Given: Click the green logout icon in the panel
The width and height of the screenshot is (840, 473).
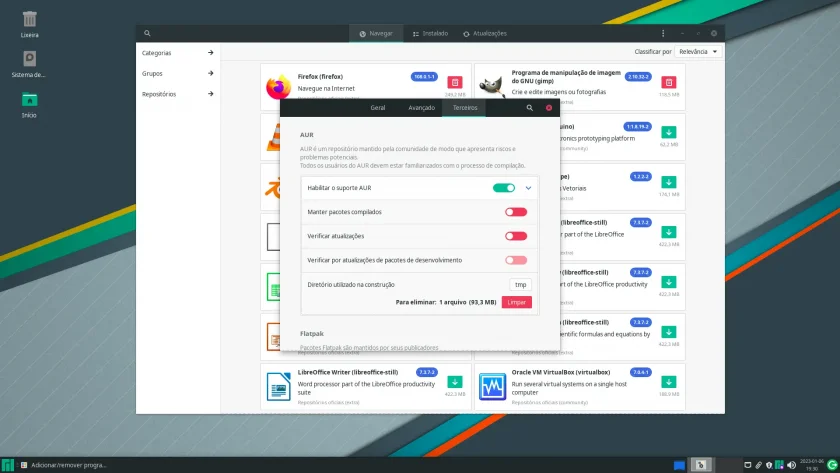Looking at the screenshot, I should point(832,464).
